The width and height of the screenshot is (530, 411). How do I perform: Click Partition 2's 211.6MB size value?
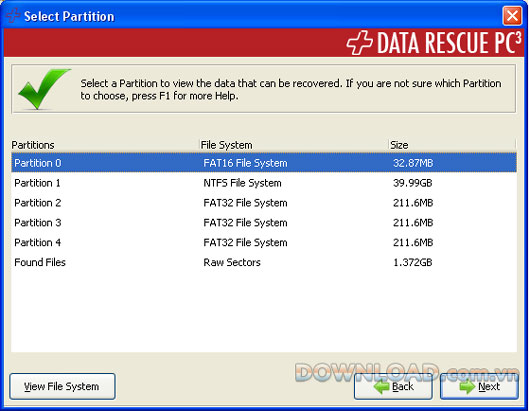pos(413,203)
